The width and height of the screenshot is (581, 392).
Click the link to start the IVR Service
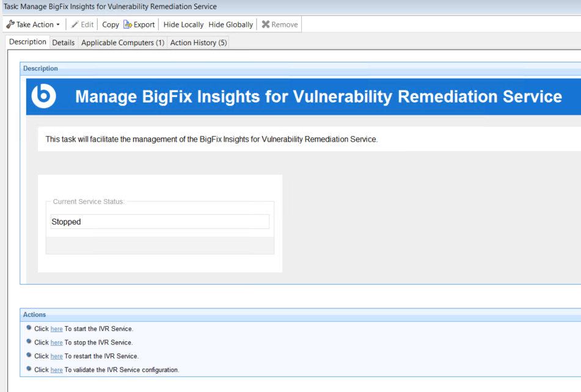point(57,329)
